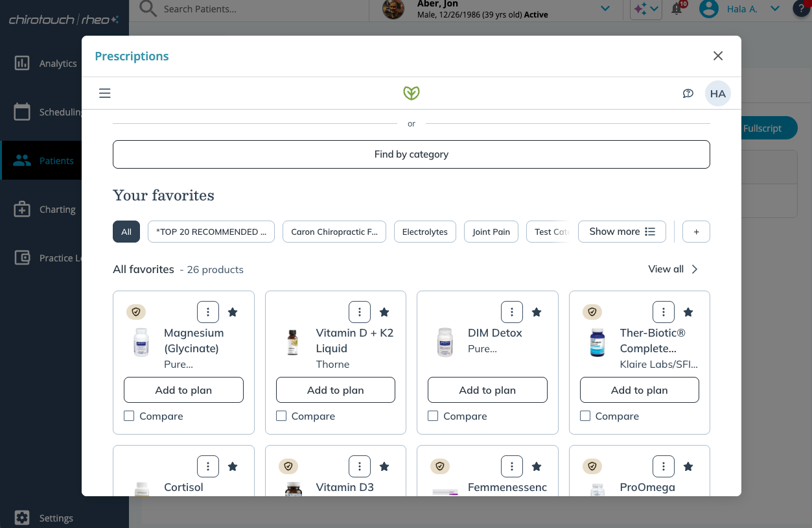Unfavorite Magnesium (Glycinate) star icon
Viewport: 812px width, 528px height.
[x=233, y=312]
